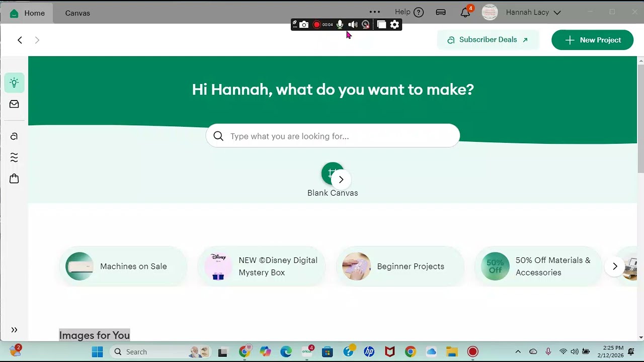This screenshot has width=644, height=362.
Task: Toggle the recorder webcam icon
Action: [366, 25]
